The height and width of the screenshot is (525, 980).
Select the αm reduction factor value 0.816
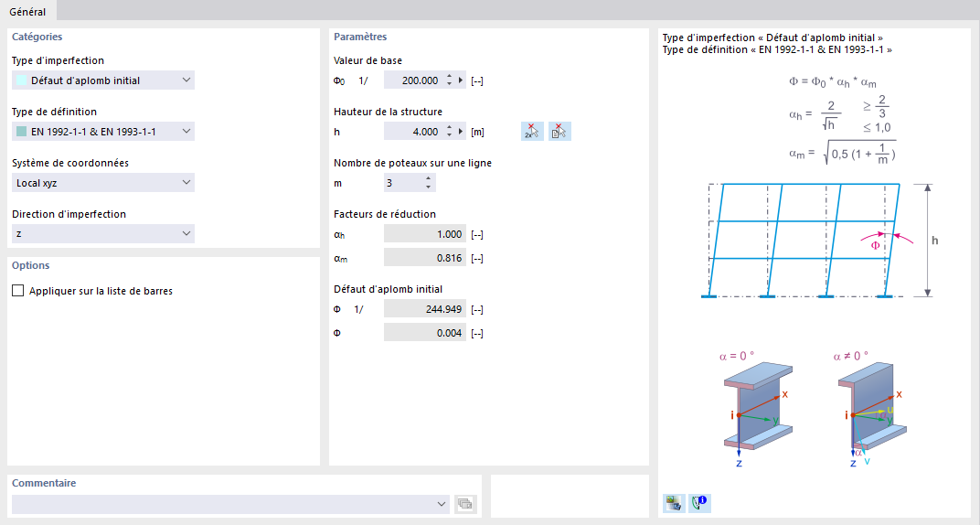point(425,258)
